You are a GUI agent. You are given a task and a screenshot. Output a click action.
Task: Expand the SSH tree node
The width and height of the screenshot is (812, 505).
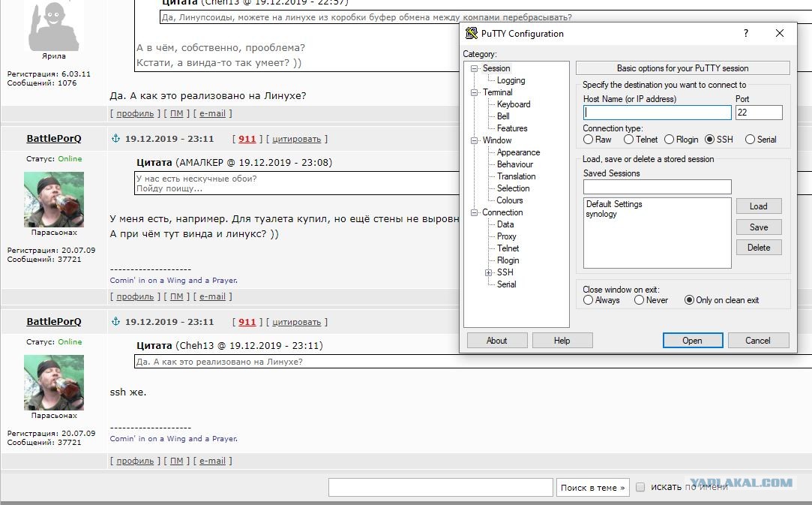coord(488,272)
